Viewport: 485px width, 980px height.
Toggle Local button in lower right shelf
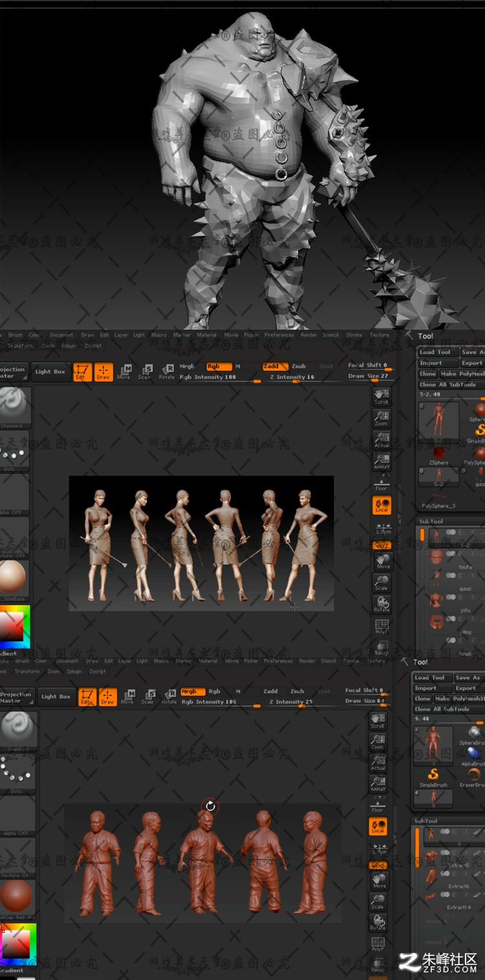(x=378, y=827)
